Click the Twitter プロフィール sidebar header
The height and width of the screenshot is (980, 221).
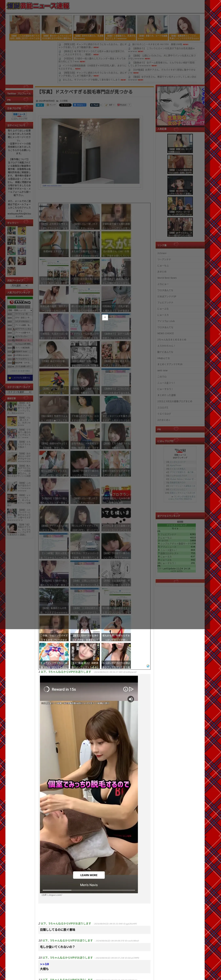[x=19, y=93]
